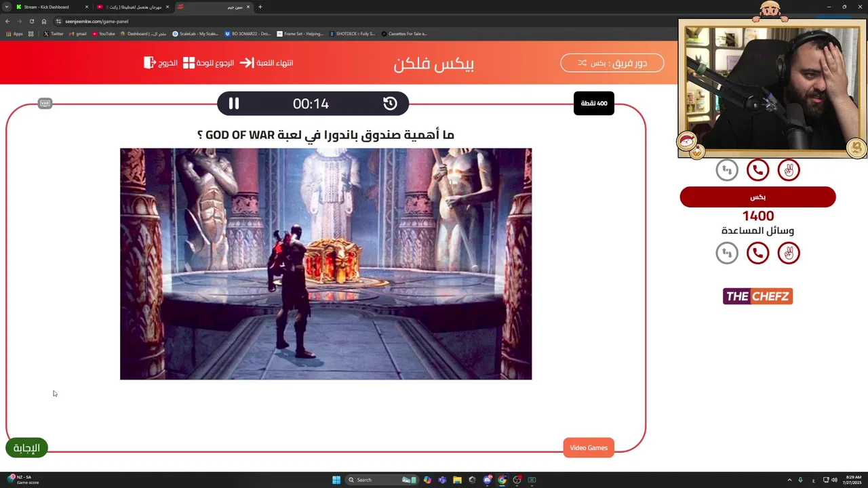The width and height of the screenshot is (868, 488).
Task: Click the 00:14 timer readout
Action: point(311,103)
